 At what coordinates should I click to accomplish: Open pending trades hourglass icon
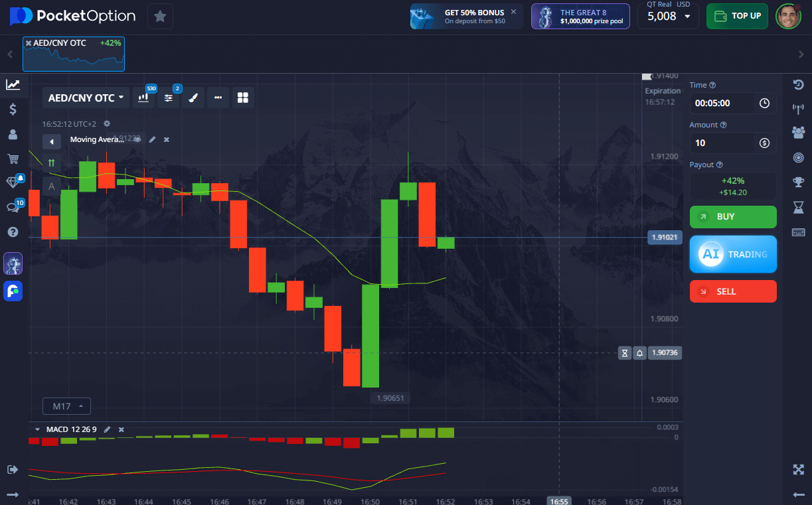tap(798, 207)
